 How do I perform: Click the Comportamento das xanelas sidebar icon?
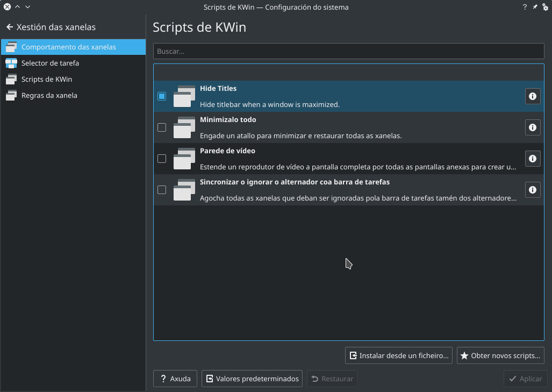coord(11,47)
